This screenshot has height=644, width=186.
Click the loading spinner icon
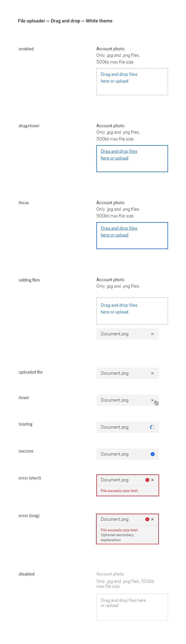[152, 427]
